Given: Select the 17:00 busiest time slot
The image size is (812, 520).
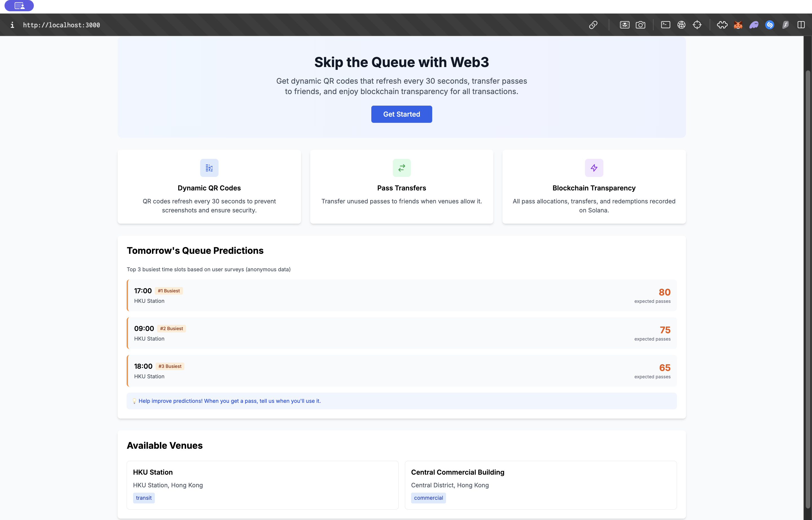Looking at the screenshot, I should point(401,295).
